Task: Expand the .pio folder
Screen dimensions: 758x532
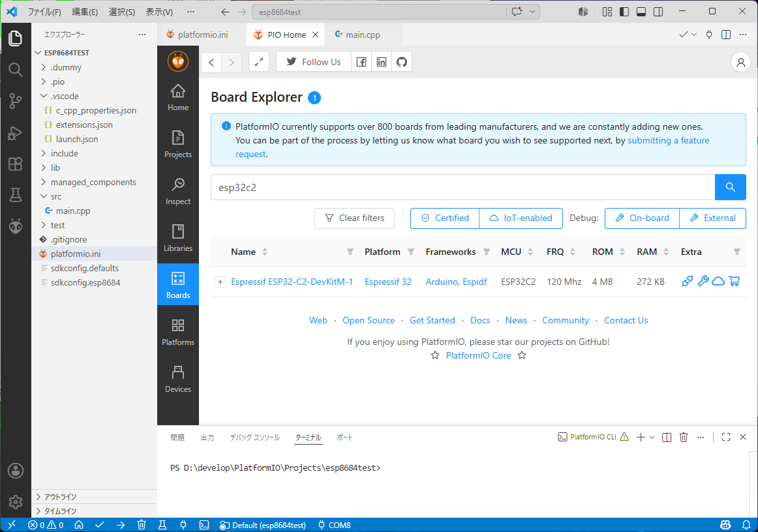Action: click(x=44, y=81)
